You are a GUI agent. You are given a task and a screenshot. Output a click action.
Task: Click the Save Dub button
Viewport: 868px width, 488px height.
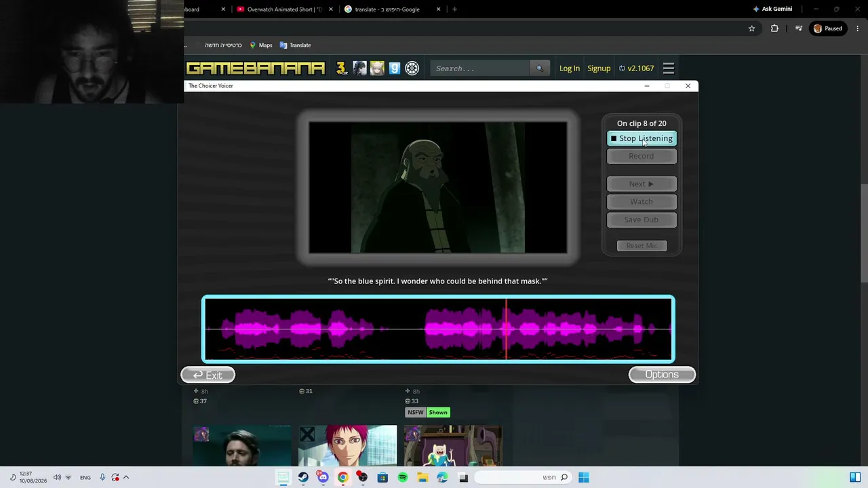[642, 220]
